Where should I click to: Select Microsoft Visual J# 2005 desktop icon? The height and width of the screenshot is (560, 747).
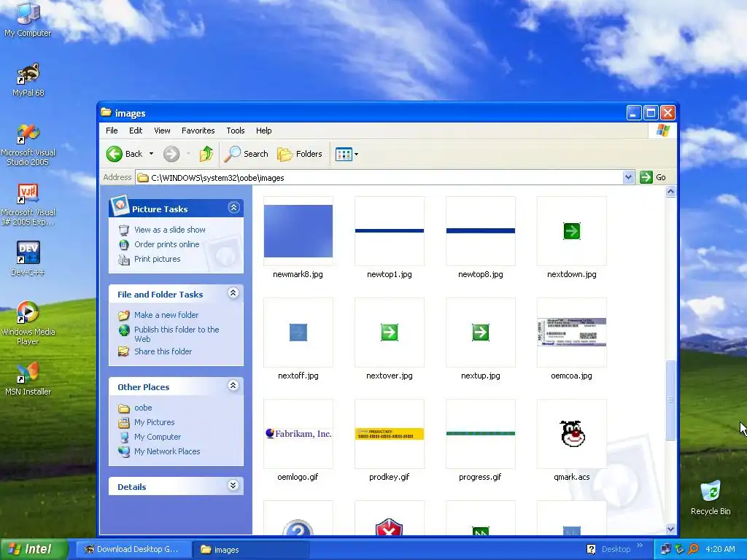coord(28,205)
